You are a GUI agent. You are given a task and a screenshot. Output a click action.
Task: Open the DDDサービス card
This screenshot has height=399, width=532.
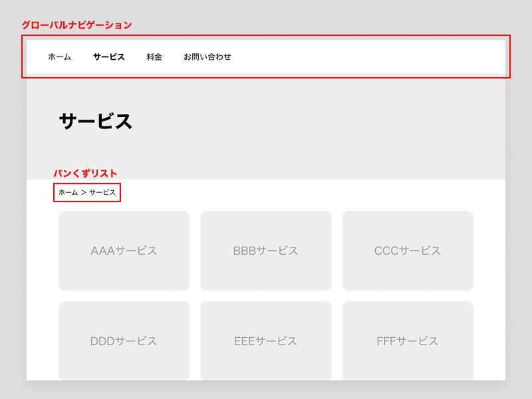124,340
